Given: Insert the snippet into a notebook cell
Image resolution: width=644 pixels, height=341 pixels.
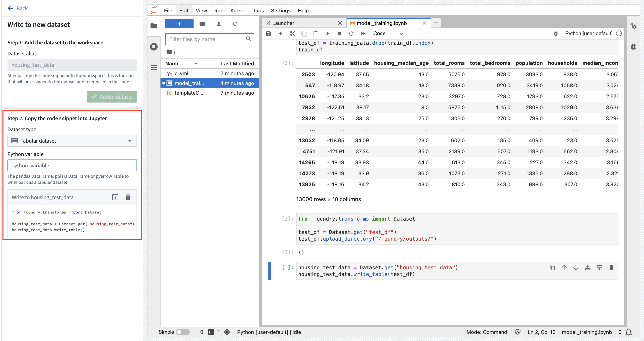Looking at the screenshot, I should tap(115, 197).
